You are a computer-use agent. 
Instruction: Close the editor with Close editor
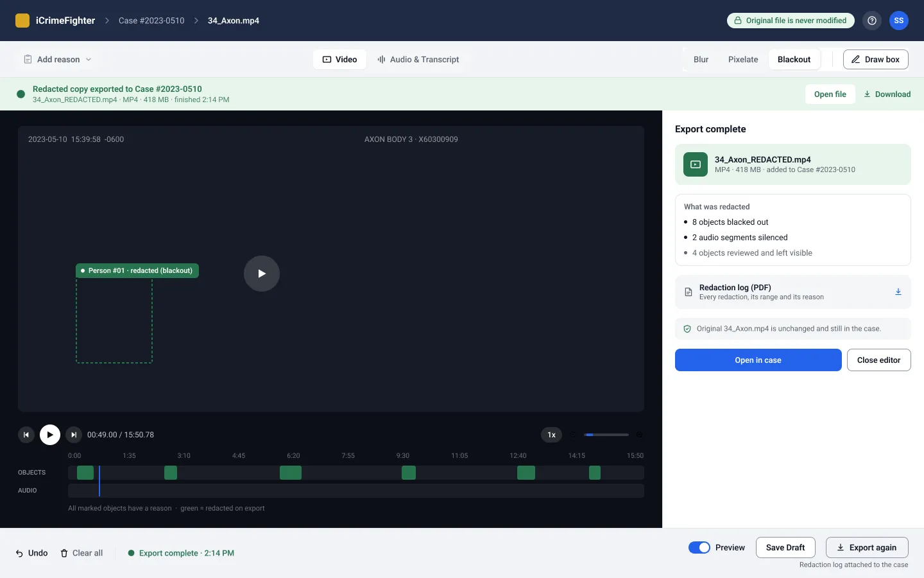click(879, 360)
